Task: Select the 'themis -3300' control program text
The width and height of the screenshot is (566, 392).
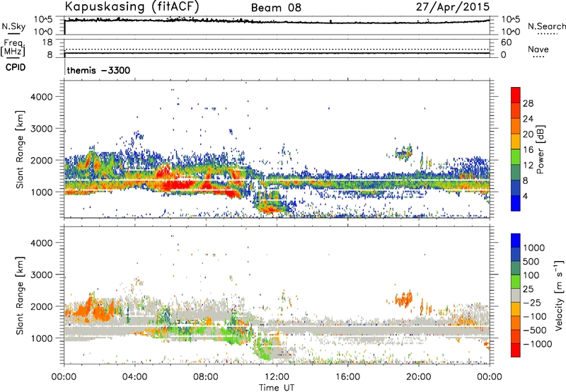Action: [x=98, y=70]
